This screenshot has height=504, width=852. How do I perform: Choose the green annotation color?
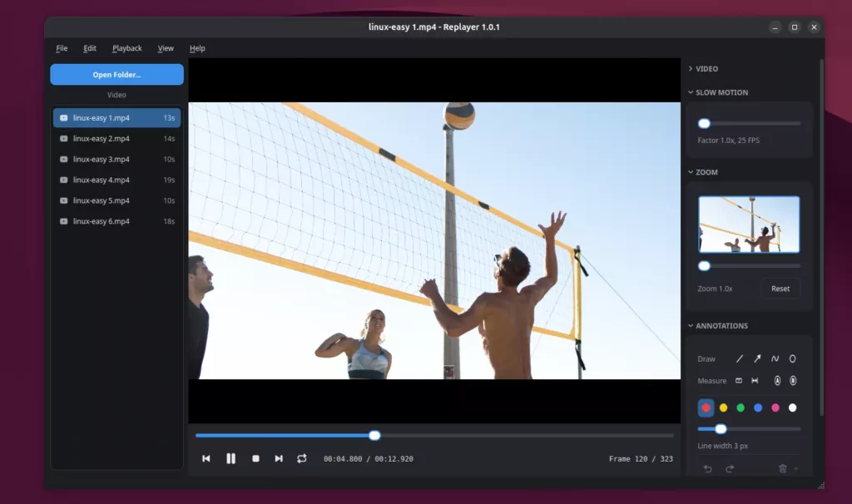click(x=741, y=408)
